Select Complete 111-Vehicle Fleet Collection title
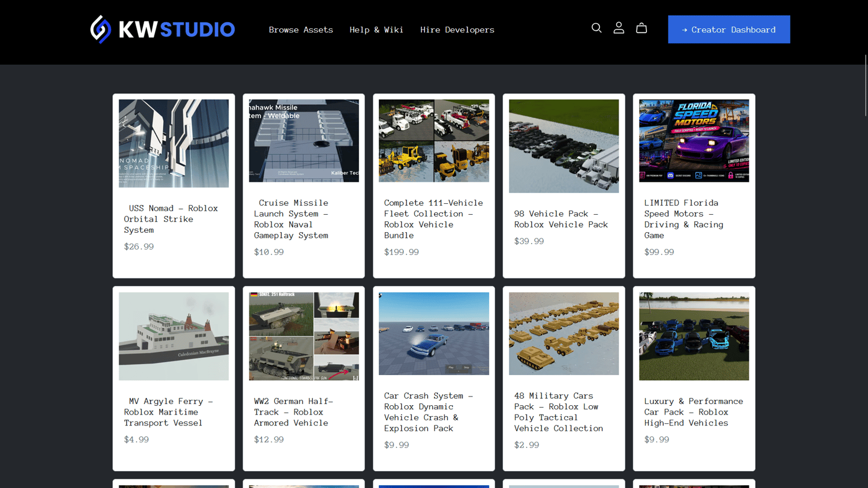Viewport: 868px width, 488px height. tap(433, 219)
